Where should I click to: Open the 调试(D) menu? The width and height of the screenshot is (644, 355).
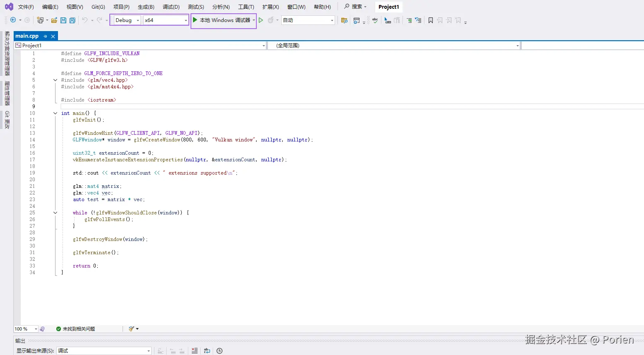pos(171,7)
